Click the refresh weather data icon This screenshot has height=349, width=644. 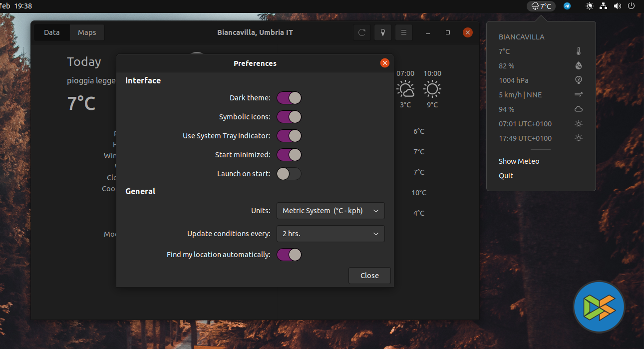tap(362, 32)
